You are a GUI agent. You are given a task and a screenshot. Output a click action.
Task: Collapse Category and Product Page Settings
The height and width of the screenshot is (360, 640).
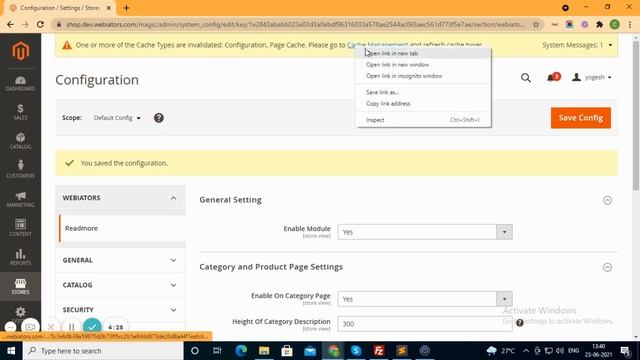[x=607, y=267]
